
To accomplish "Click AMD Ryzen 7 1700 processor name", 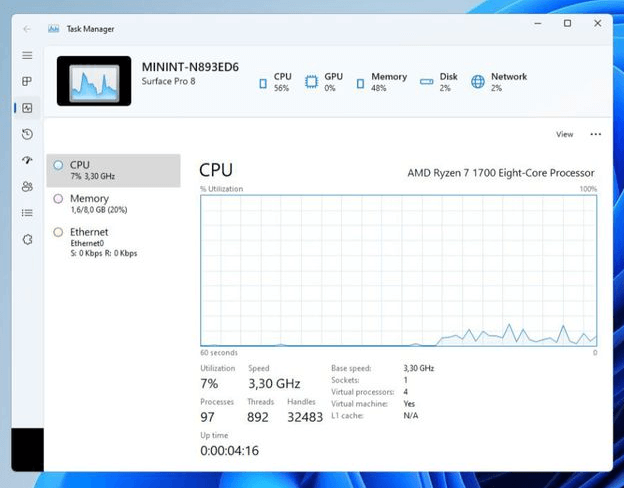I will pyautogui.click(x=501, y=173).
